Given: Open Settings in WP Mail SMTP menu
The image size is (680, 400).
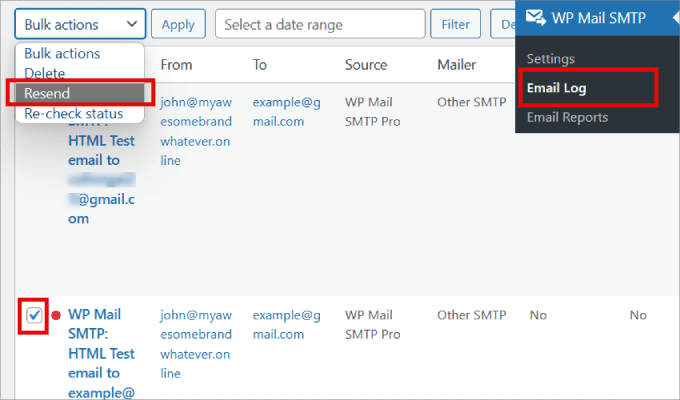Looking at the screenshot, I should [x=551, y=59].
